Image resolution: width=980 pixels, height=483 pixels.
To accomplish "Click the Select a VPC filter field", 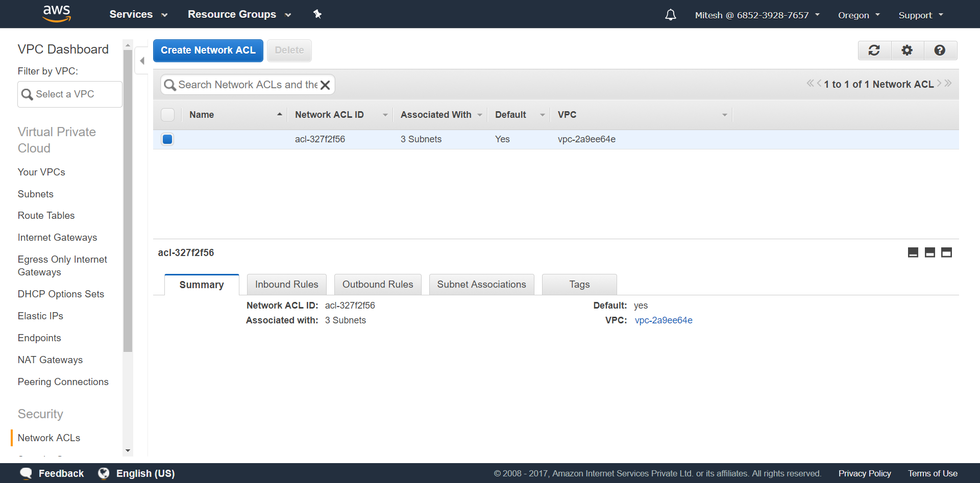I will coord(70,94).
